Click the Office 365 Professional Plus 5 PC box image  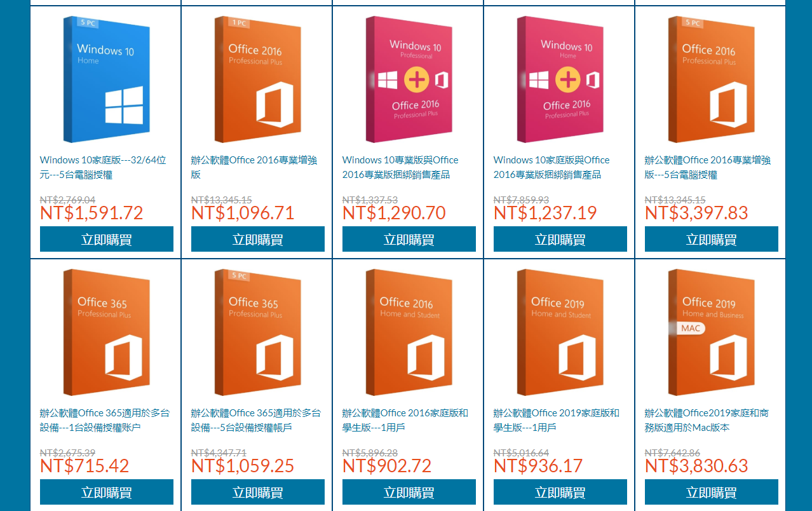[258, 332]
